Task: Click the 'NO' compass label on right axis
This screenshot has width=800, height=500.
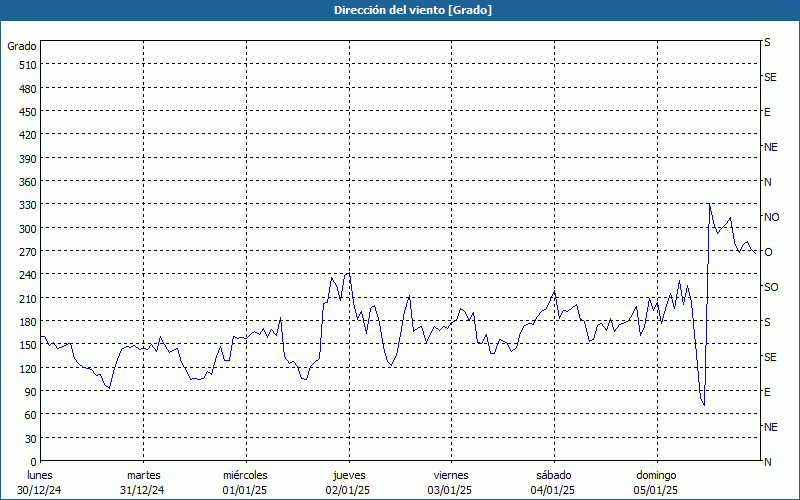Action: point(772,217)
